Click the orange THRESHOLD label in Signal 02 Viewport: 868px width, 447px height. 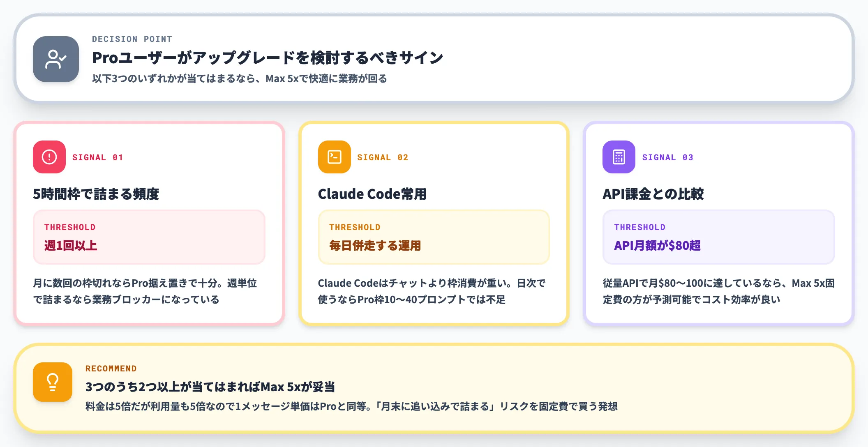[355, 227]
